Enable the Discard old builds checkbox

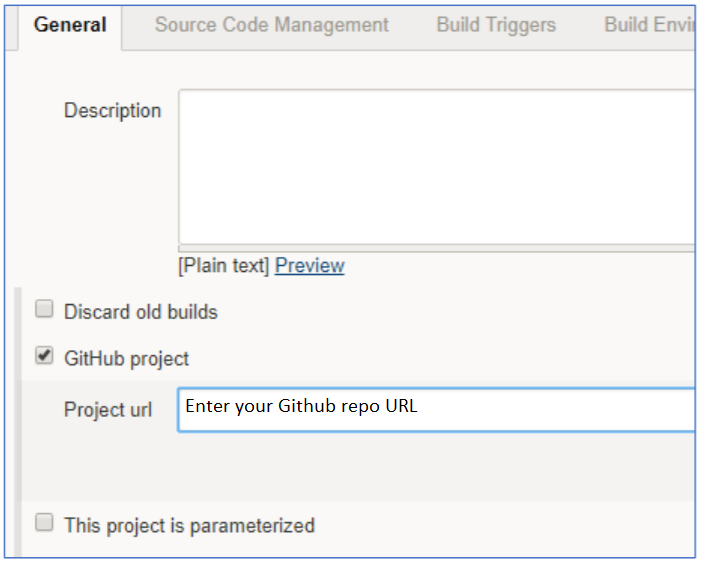pos(44,309)
